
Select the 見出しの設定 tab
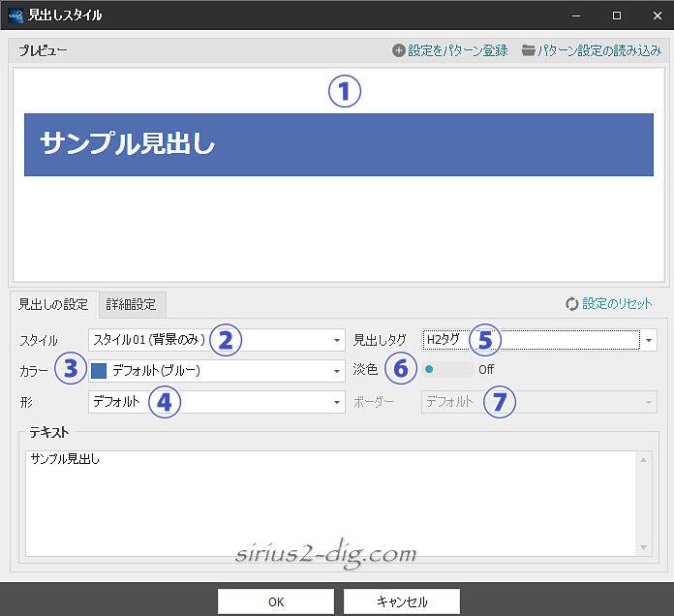point(53,304)
